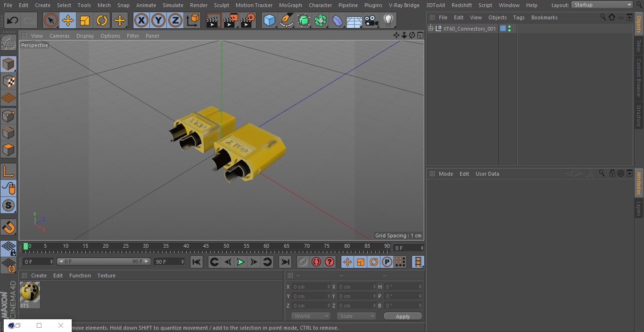Toggle Autokeying button
644x332 pixels.
pos(316,262)
